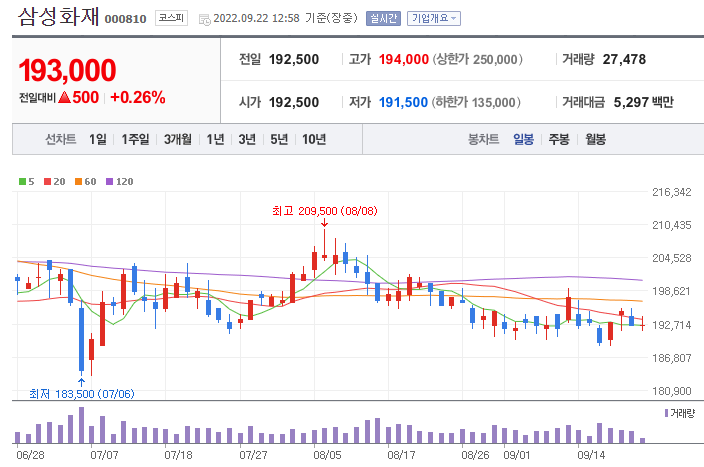Click the 198,621 price axis label
Screen dimensions: 704x467
coord(672,291)
